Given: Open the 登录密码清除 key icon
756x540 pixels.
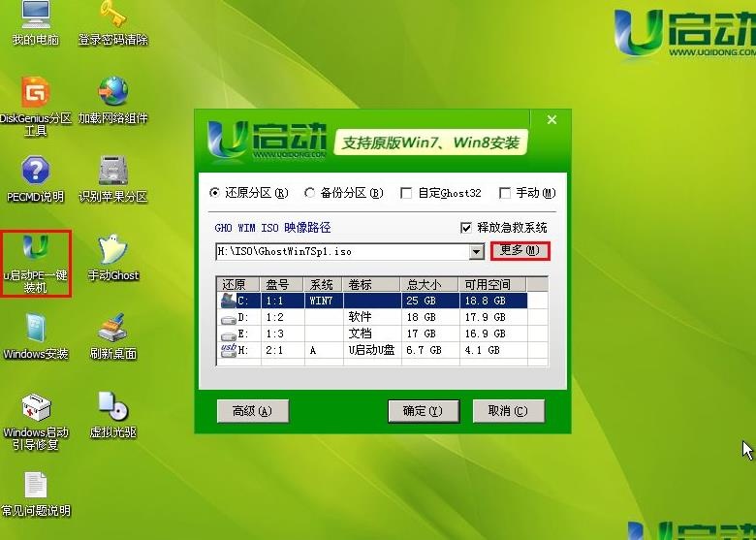Looking at the screenshot, I should tap(112, 23).
